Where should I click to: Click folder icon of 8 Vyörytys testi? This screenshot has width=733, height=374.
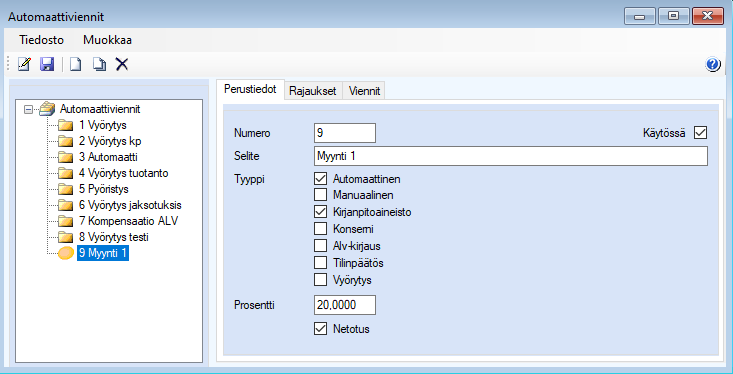(66, 238)
